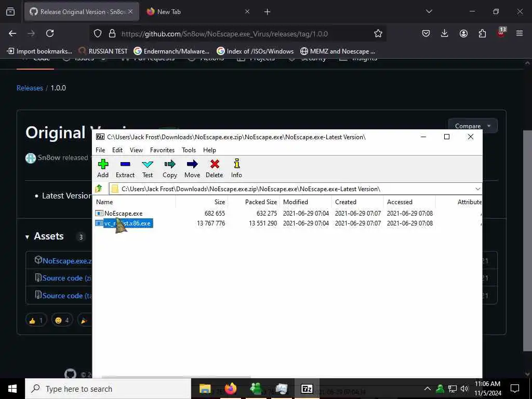Open the Index of /ISOs/Windows bookmark
Viewport: 532px width, 399px height.
[x=255, y=51]
